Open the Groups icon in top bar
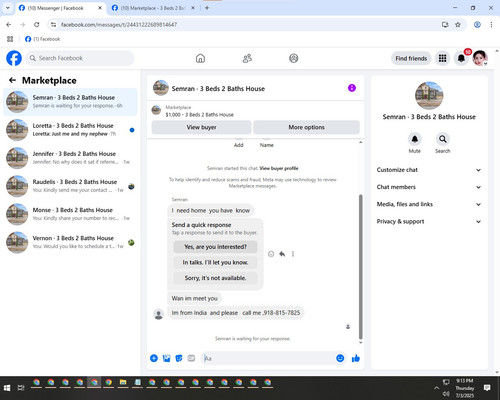 pos(293,58)
